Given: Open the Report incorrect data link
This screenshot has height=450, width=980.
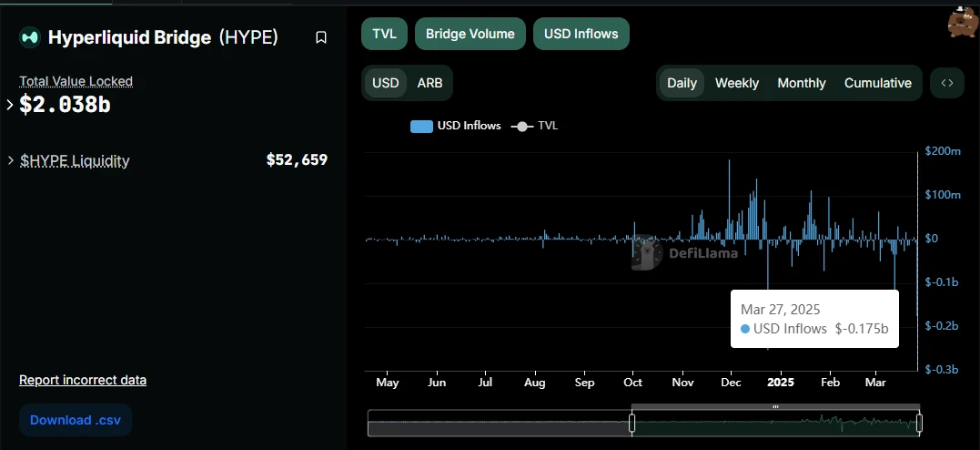Looking at the screenshot, I should tap(83, 380).
